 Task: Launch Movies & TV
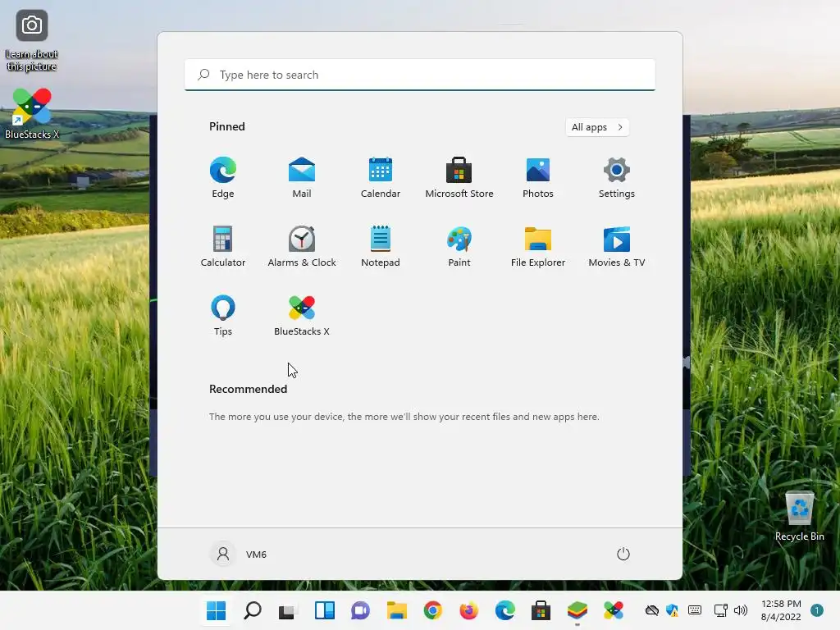[x=617, y=246]
